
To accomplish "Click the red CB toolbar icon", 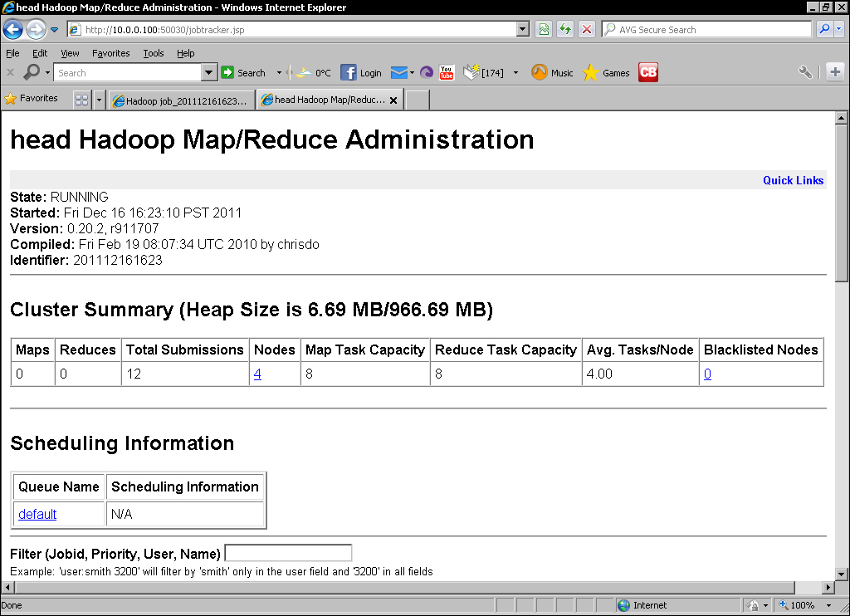I will click(648, 72).
